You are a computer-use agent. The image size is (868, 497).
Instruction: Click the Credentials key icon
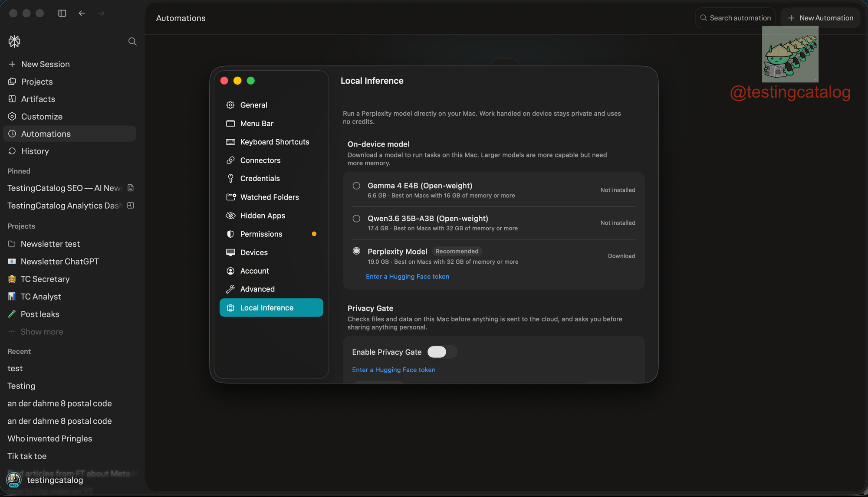[x=230, y=179]
